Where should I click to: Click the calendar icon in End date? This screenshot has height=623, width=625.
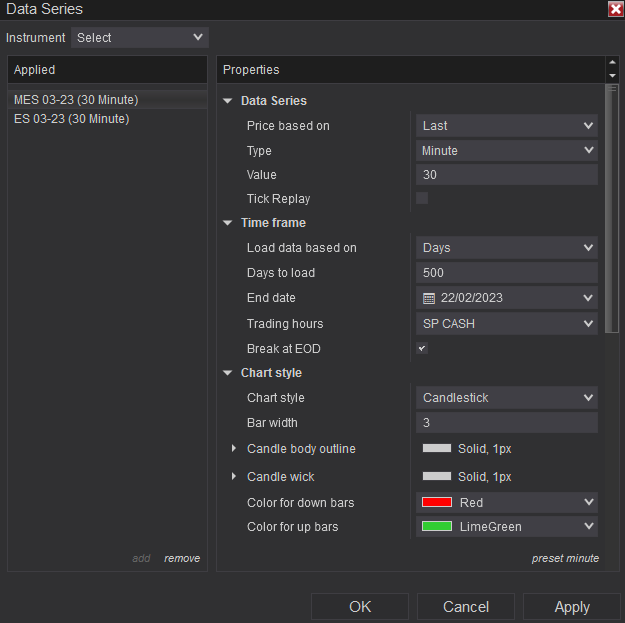pos(429,298)
